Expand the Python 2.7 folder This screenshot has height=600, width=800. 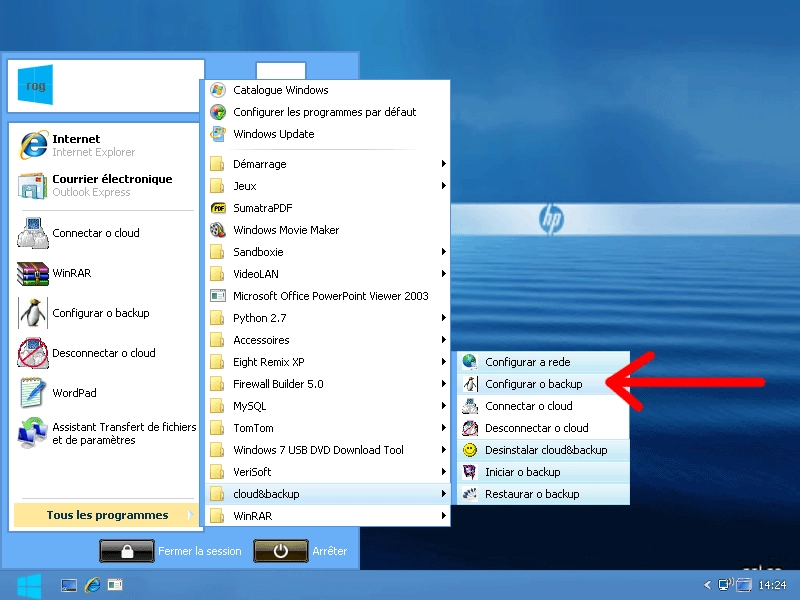[328, 318]
